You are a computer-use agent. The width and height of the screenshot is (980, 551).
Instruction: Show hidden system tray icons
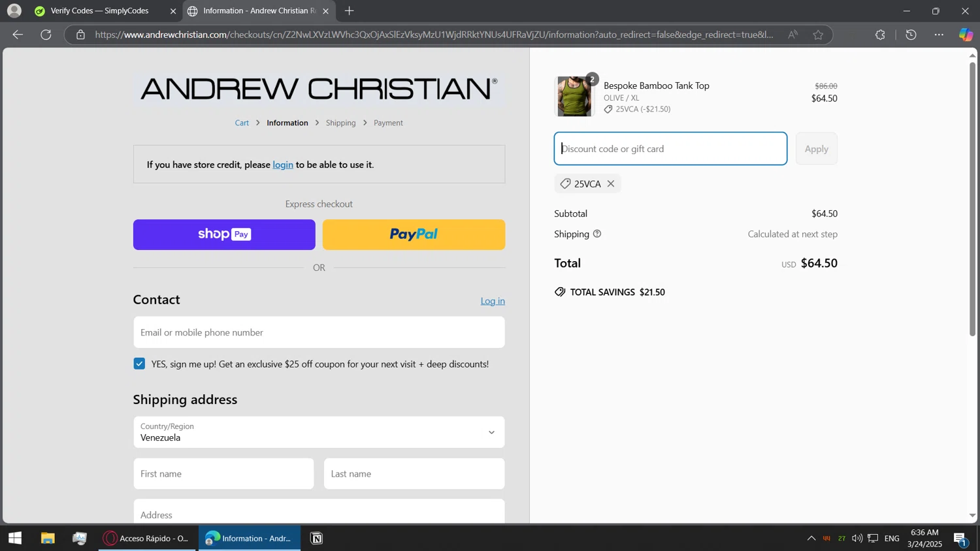[811, 539]
